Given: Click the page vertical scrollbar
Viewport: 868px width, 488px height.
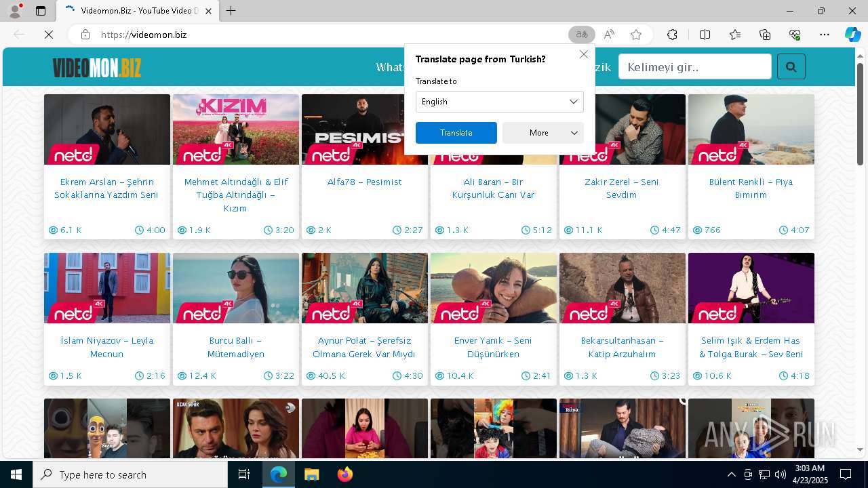Looking at the screenshot, I should (x=860, y=114).
